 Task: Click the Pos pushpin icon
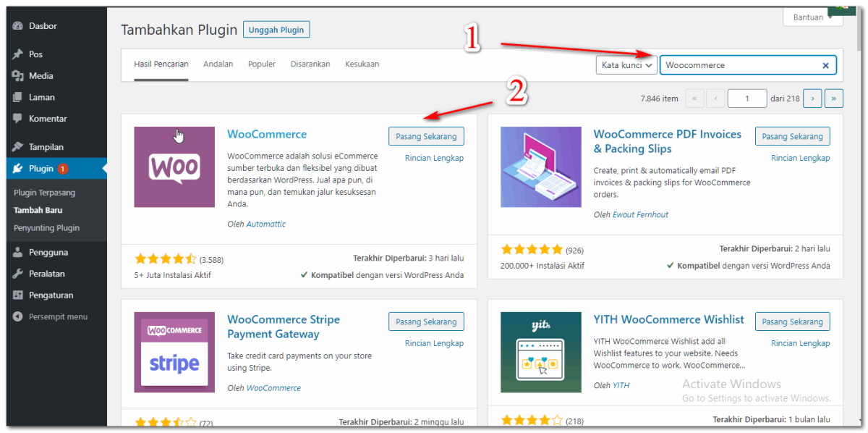(x=18, y=54)
